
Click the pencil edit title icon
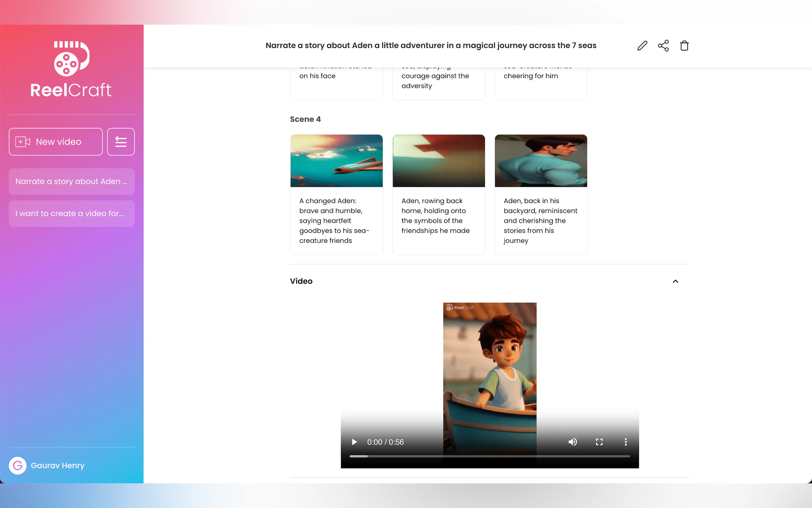coord(642,46)
